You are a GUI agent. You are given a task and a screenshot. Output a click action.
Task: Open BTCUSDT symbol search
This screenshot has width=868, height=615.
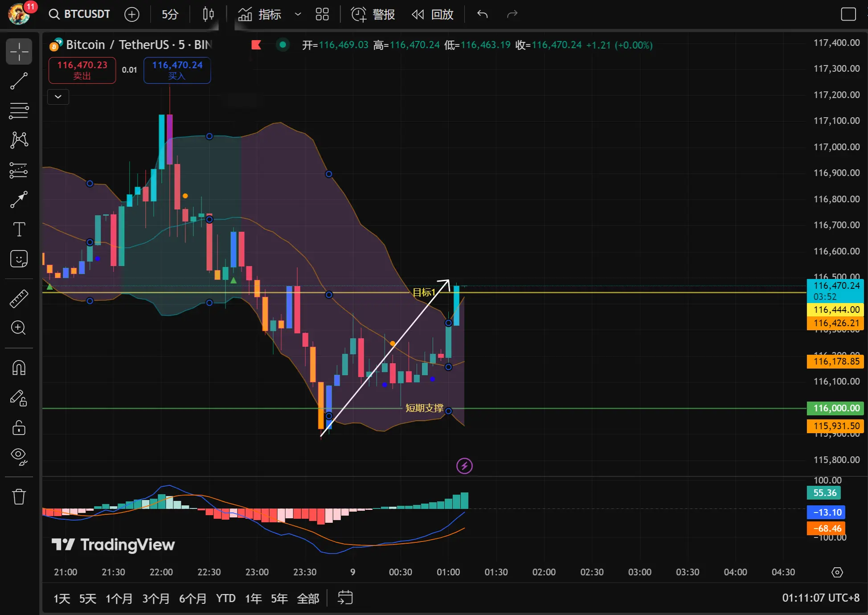pyautogui.click(x=79, y=14)
